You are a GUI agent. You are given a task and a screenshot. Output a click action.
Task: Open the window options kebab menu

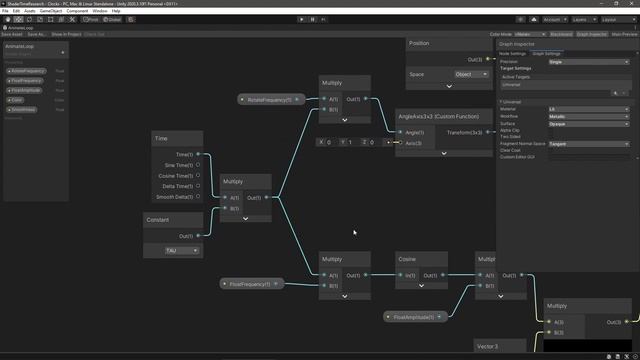coord(635,28)
